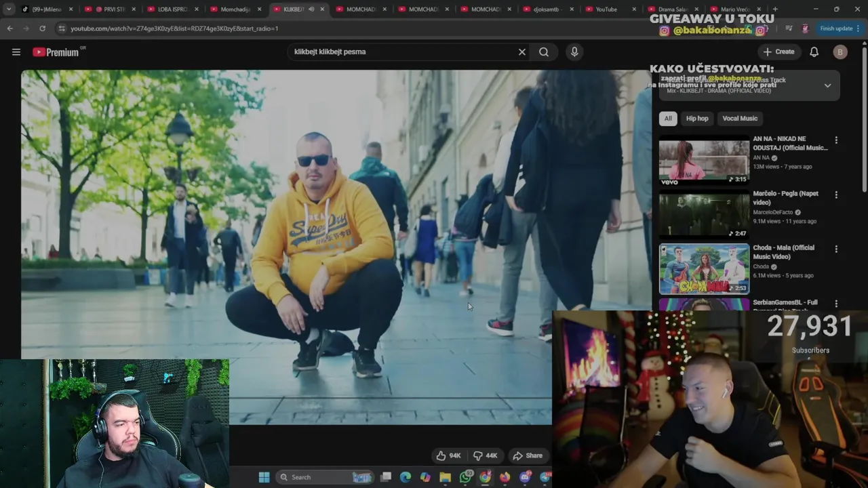Open Choda channel link
The width and height of the screenshot is (868, 488).
[762, 266]
